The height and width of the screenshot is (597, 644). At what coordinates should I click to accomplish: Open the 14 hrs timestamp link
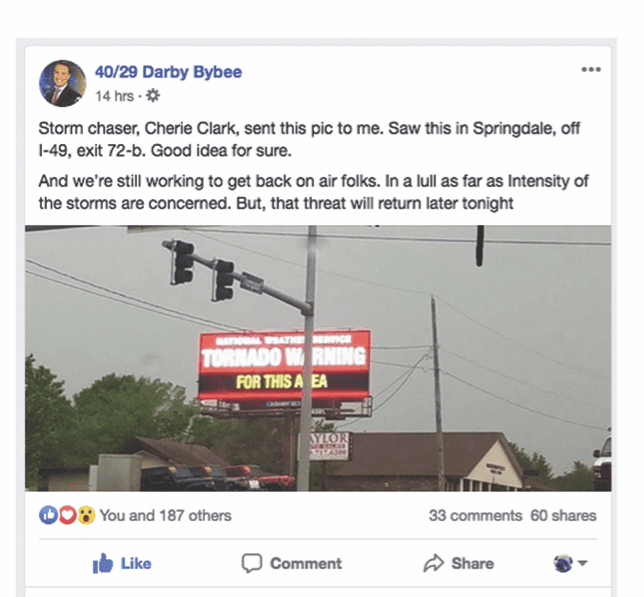pos(115,96)
